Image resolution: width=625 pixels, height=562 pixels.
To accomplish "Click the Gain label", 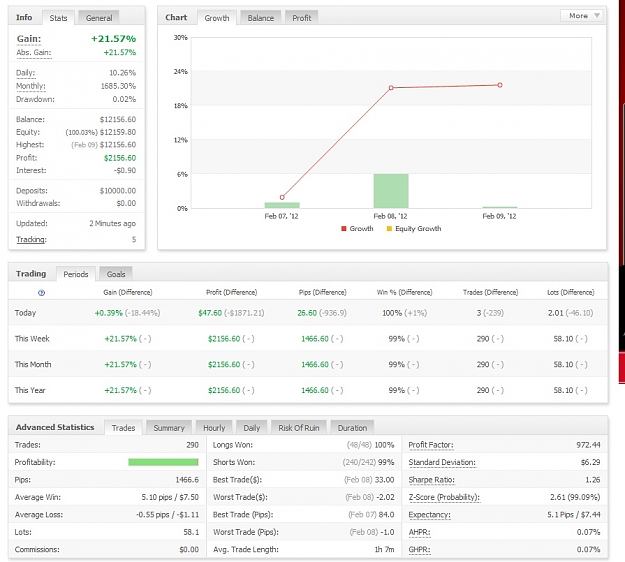I will pos(29,39).
